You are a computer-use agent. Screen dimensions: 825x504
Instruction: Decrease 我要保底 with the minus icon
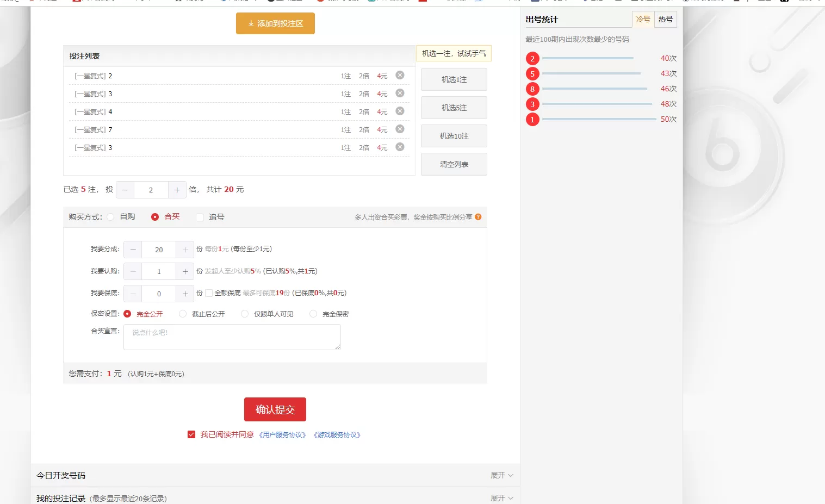tap(132, 293)
